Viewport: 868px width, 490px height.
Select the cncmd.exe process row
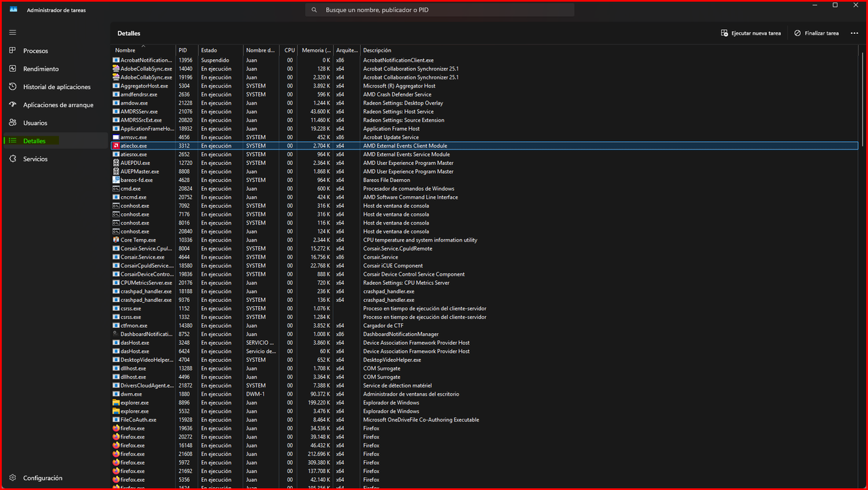[x=484, y=197]
